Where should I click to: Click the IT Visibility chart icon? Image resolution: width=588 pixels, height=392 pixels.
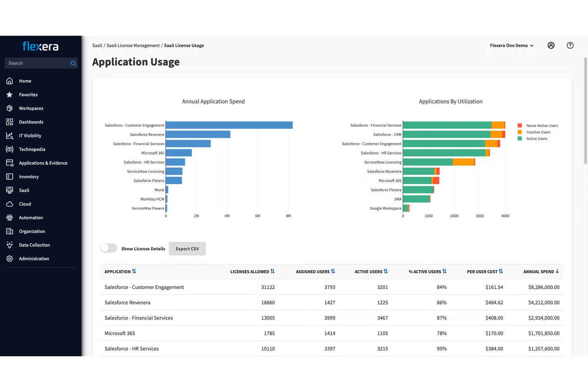click(10, 135)
